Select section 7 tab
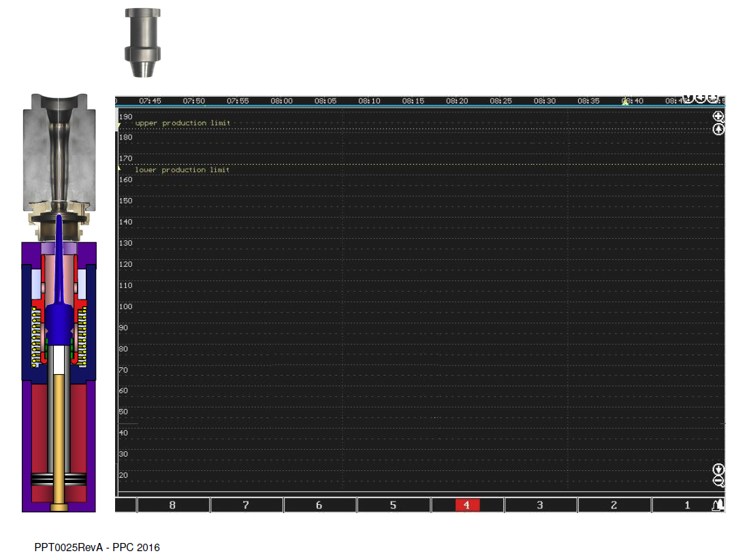 246,505
